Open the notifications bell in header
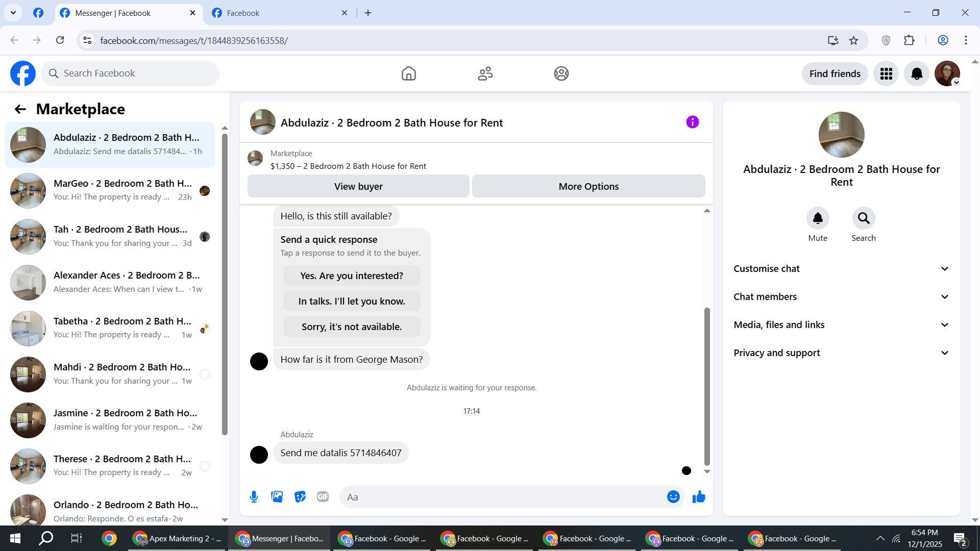 (917, 74)
